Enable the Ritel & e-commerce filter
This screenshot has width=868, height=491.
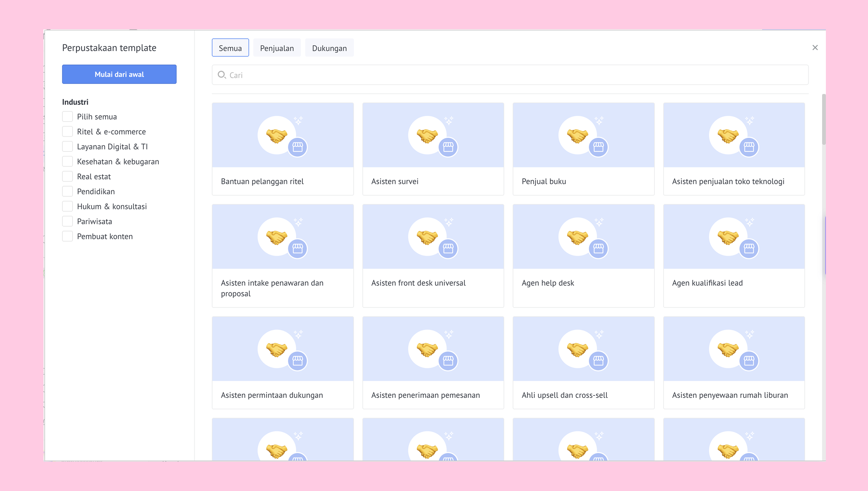68,131
